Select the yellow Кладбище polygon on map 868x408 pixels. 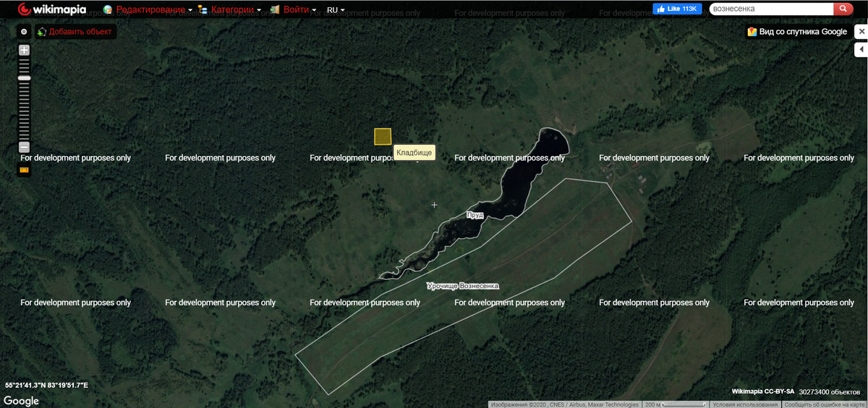383,136
